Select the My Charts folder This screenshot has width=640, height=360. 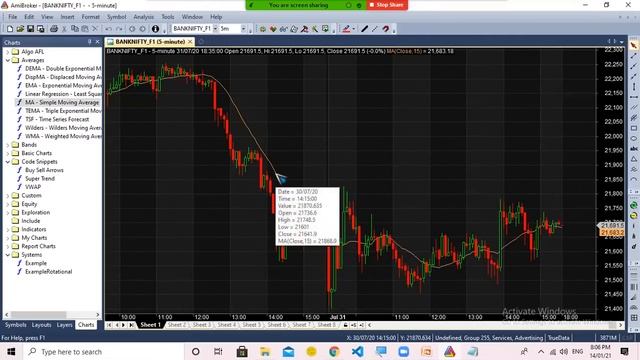34,238
